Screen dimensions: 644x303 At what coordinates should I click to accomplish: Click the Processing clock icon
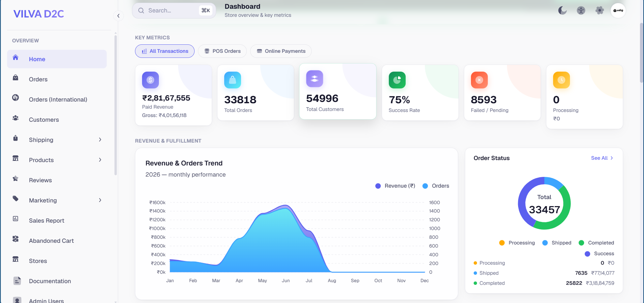pos(562,80)
